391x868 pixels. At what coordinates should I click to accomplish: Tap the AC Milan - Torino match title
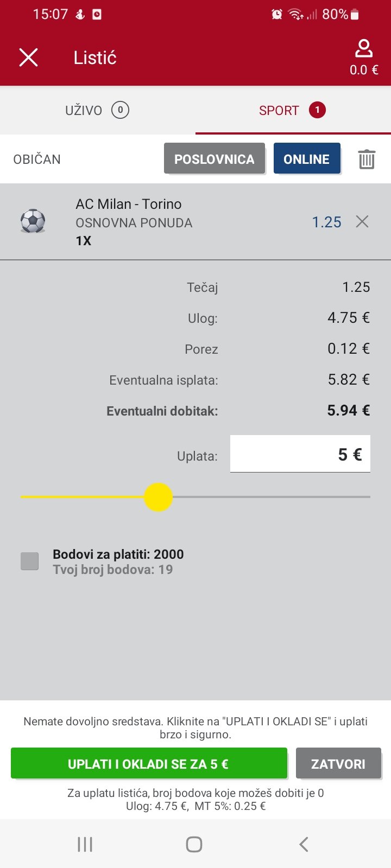tap(129, 204)
